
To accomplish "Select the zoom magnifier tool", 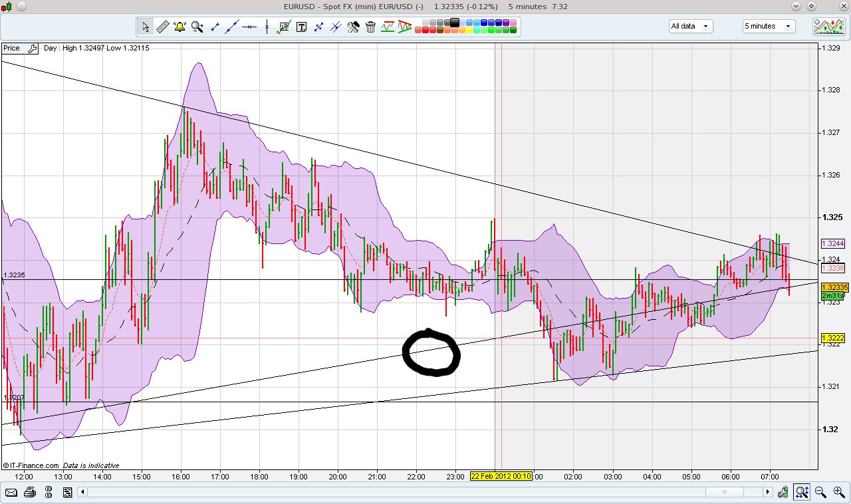I will [196, 27].
